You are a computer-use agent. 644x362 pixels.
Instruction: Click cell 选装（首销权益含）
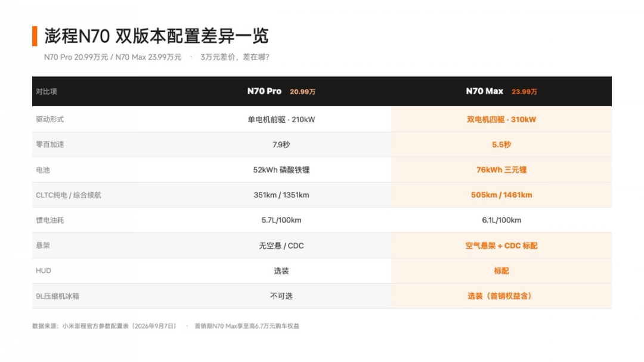point(500,296)
